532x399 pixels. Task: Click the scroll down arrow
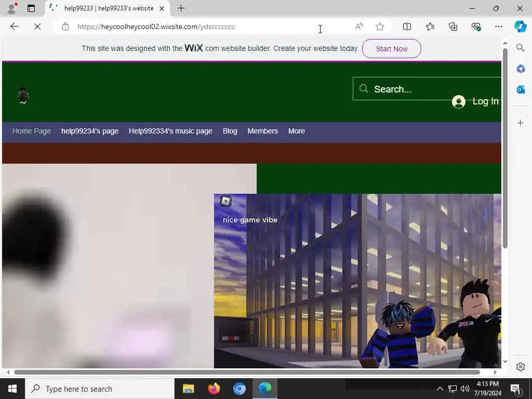click(505, 362)
